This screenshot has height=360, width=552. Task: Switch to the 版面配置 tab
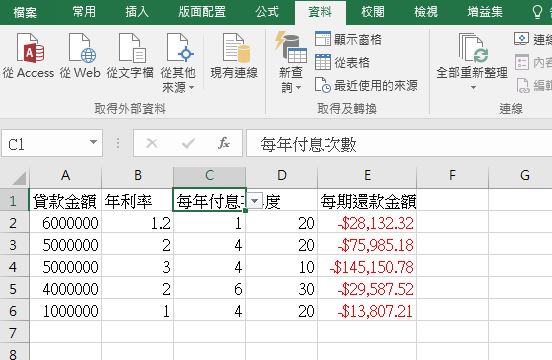[202, 12]
